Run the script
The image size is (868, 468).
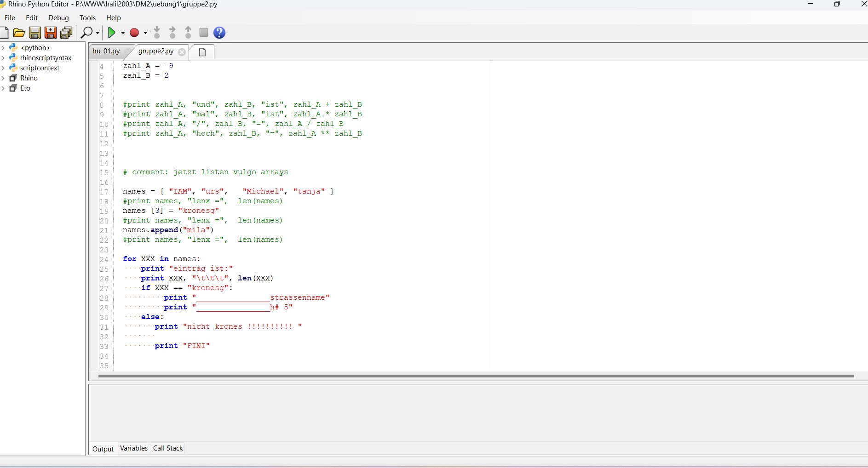pos(113,32)
